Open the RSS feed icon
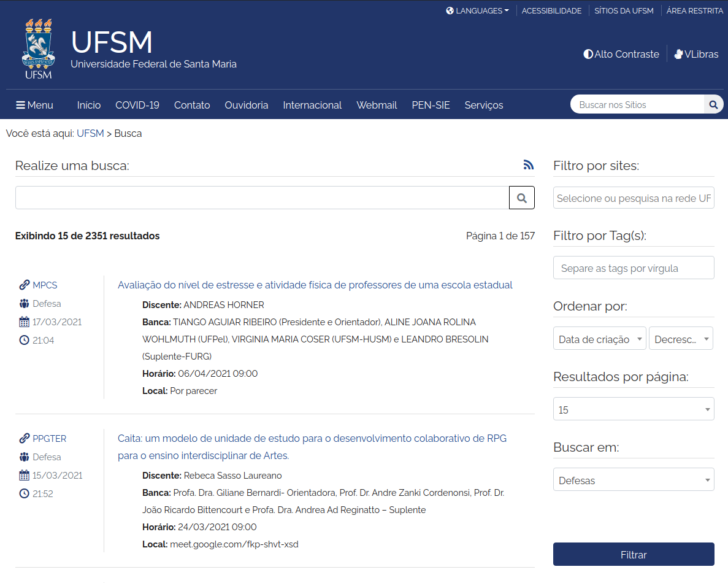Screen dimensions: 728x583 click(x=528, y=165)
